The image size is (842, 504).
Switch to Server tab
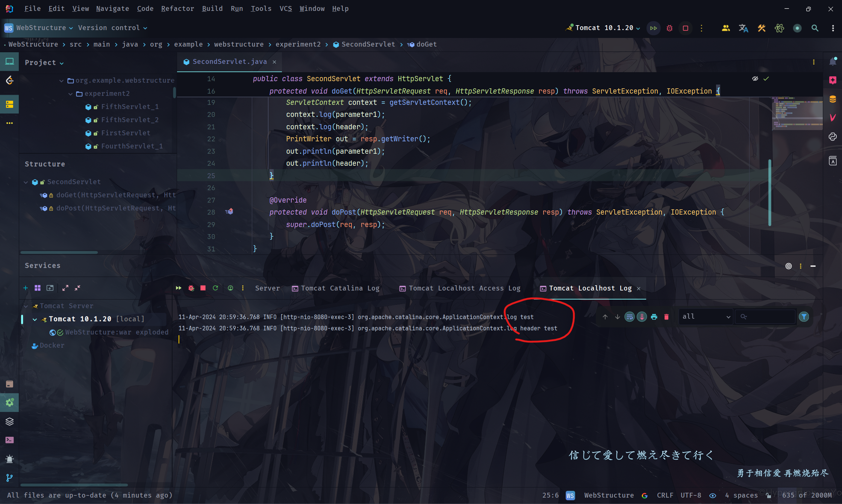[267, 288]
